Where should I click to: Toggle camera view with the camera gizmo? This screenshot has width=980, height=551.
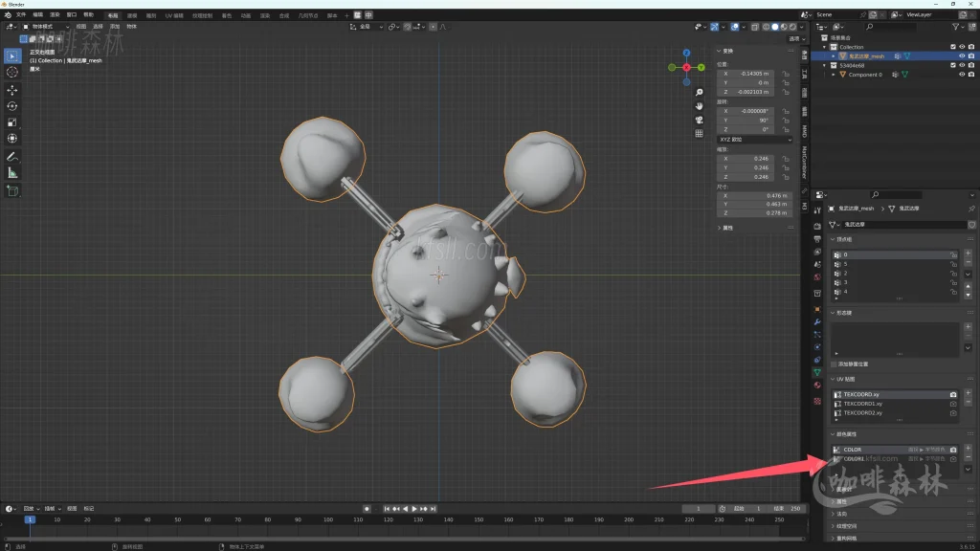pyautogui.click(x=700, y=120)
